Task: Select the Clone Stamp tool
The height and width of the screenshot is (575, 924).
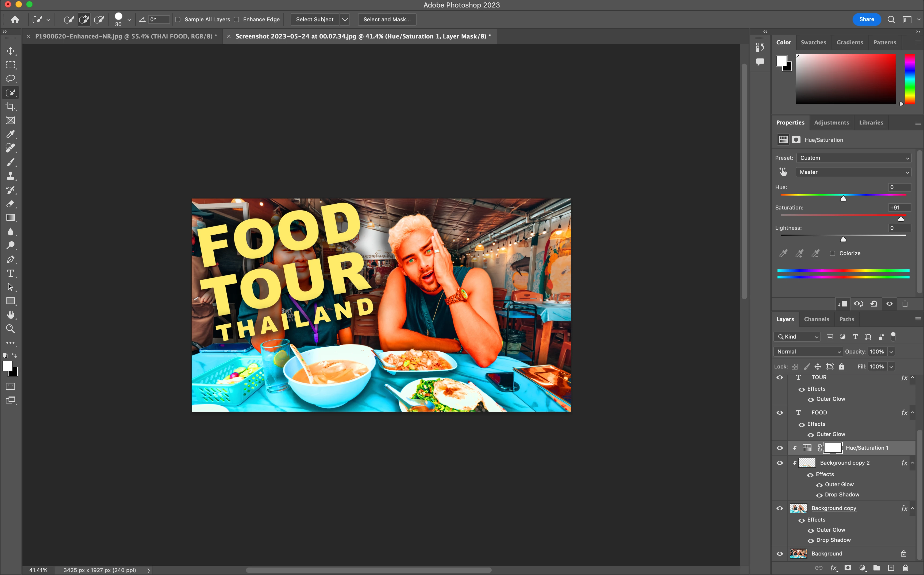Action: click(x=10, y=176)
